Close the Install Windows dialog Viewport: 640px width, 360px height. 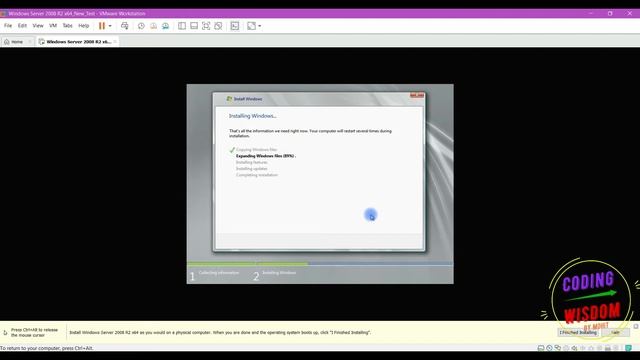click(x=417, y=96)
